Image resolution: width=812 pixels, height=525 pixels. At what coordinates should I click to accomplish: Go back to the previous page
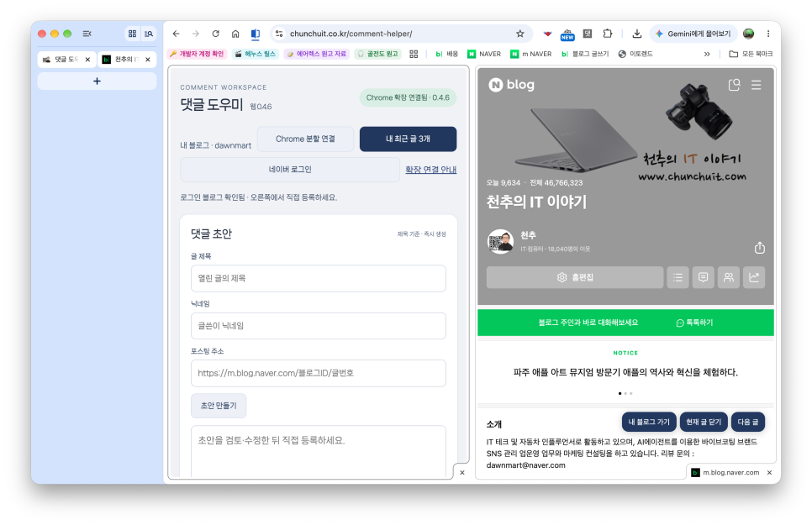point(176,34)
